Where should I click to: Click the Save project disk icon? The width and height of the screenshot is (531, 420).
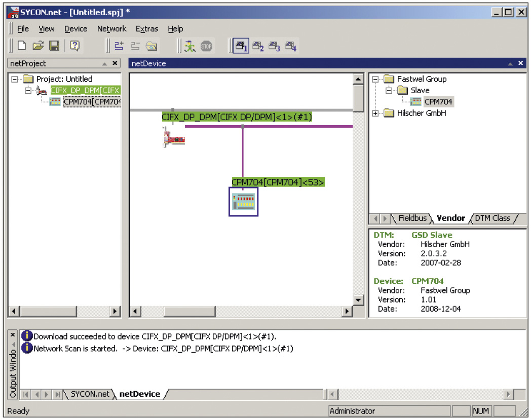coord(54,46)
